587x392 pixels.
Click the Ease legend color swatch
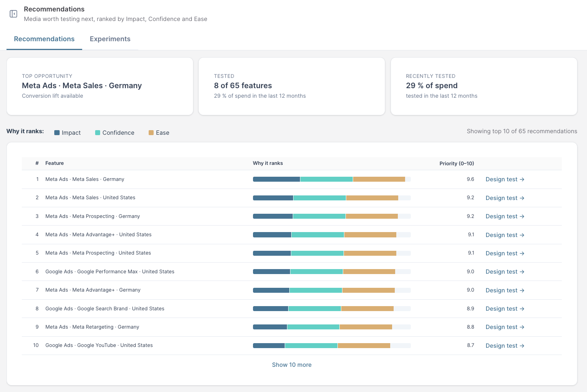[x=151, y=133]
